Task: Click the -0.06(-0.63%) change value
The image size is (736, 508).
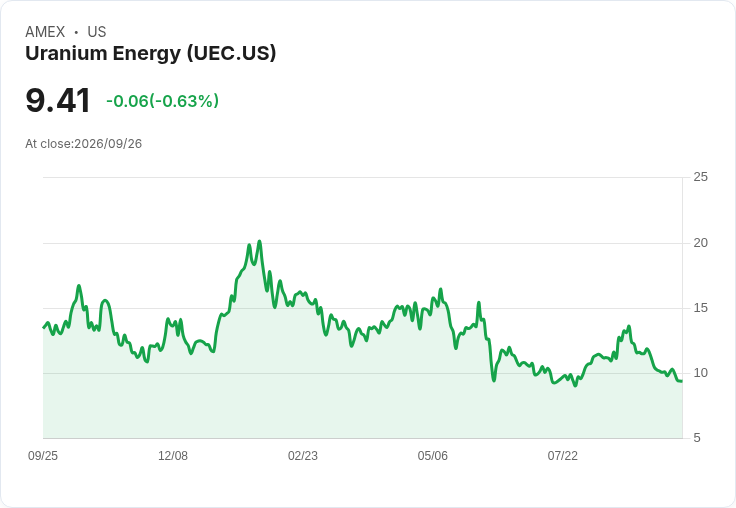Action: pyautogui.click(x=162, y=101)
